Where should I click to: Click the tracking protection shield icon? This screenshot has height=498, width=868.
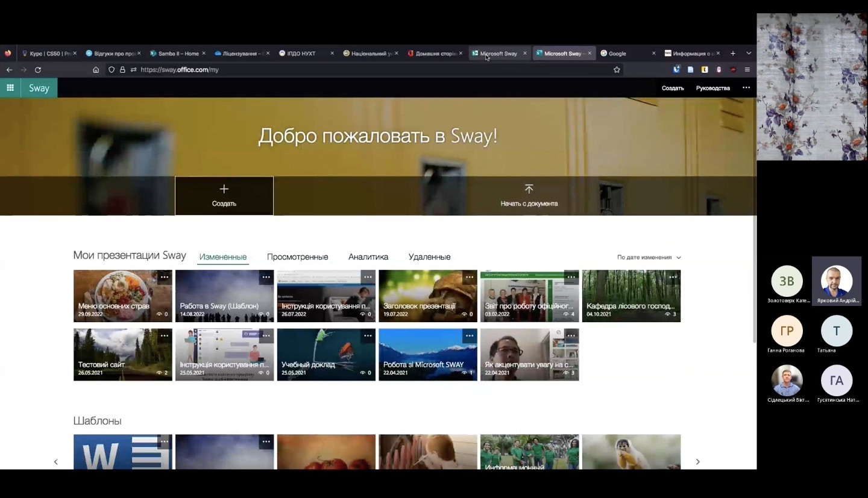[x=112, y=70]
